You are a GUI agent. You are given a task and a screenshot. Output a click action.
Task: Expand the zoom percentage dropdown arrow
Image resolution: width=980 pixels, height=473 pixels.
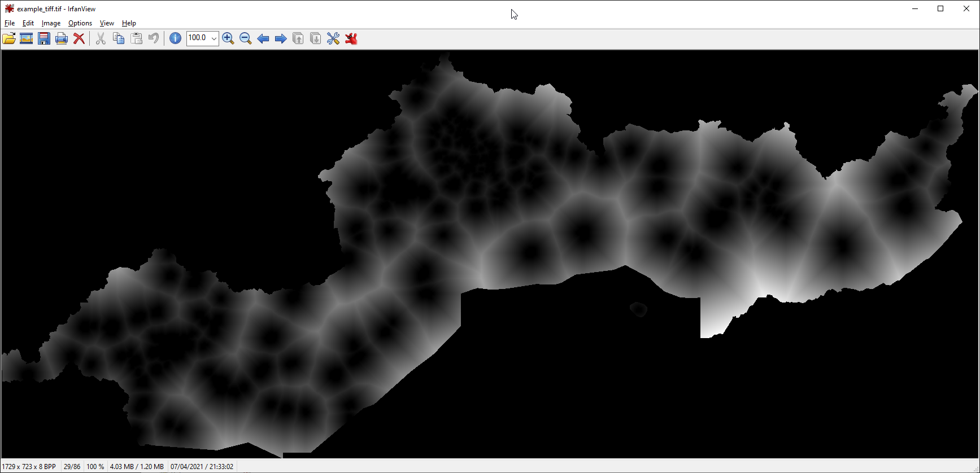[x=214, y=38]
